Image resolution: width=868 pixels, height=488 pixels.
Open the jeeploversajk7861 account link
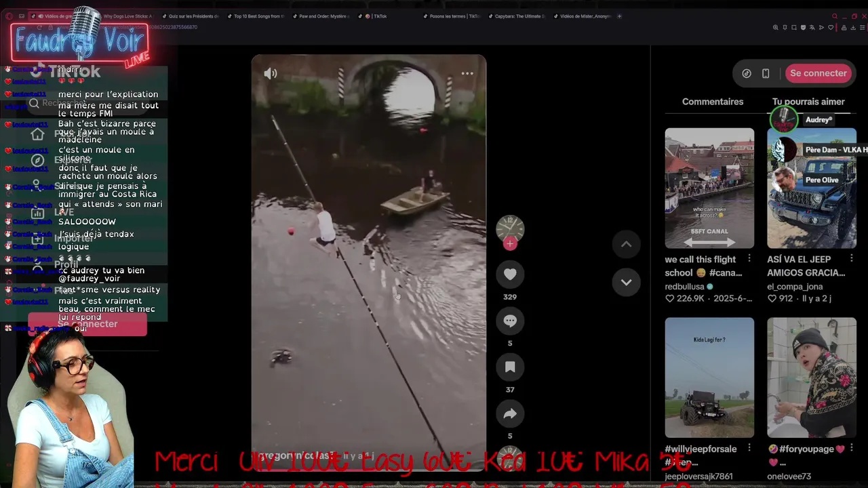pyautogui.click(x=698, y=476)
